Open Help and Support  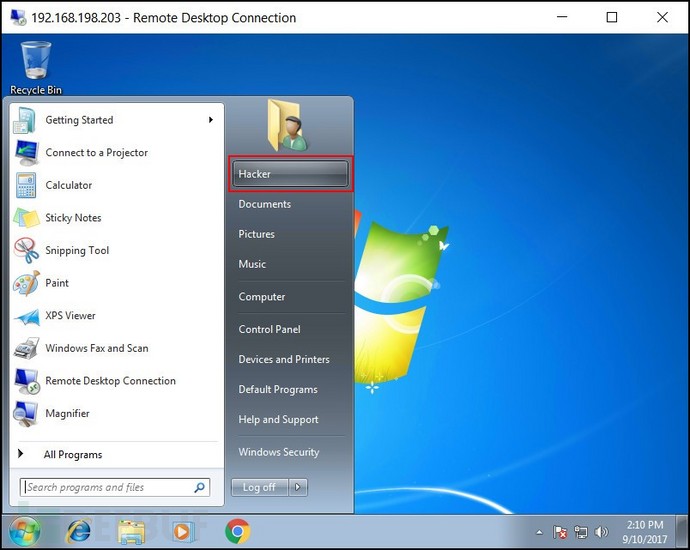(278, 420)
